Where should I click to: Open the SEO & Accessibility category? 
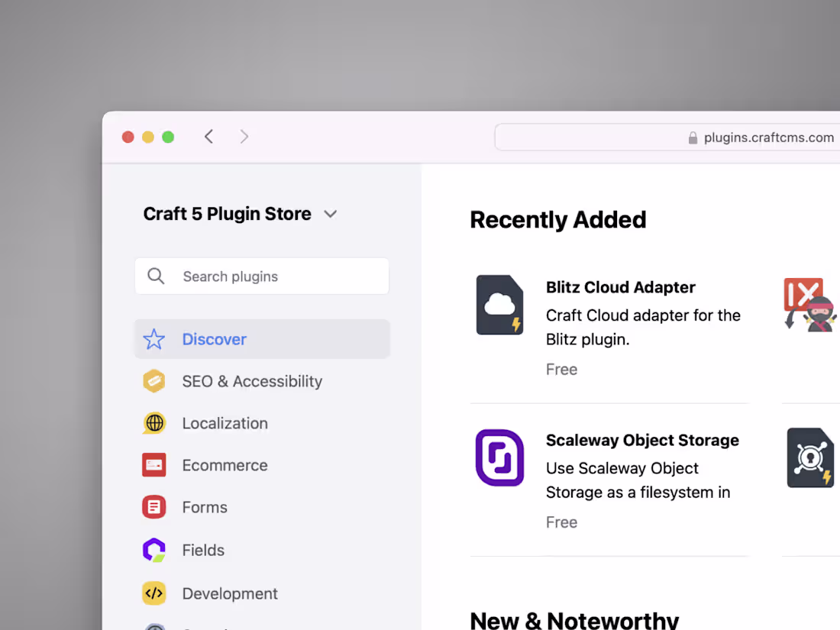pos(251,381)
